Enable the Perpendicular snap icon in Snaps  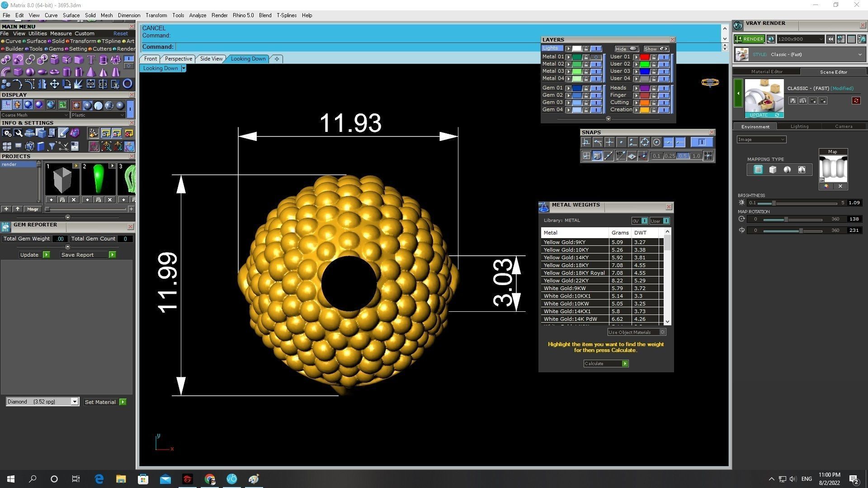click(586, 142)
